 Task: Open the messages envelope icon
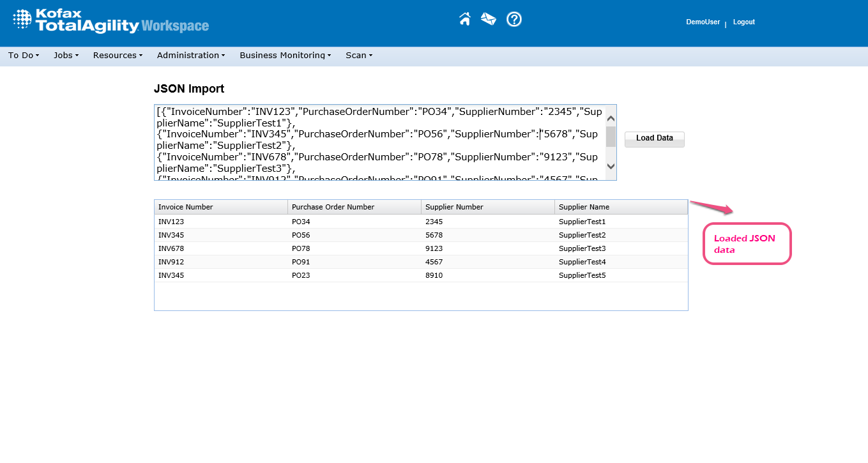point(489,19)
